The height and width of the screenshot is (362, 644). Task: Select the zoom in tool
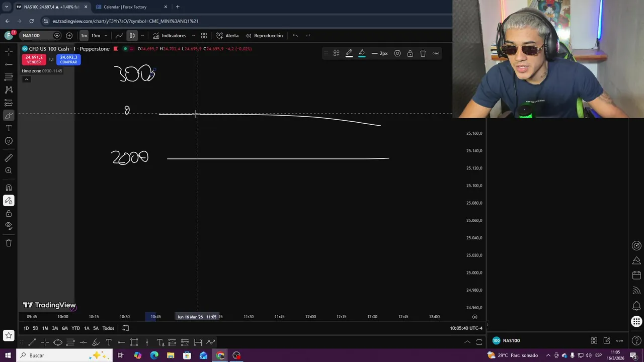(x=9, y=170)
